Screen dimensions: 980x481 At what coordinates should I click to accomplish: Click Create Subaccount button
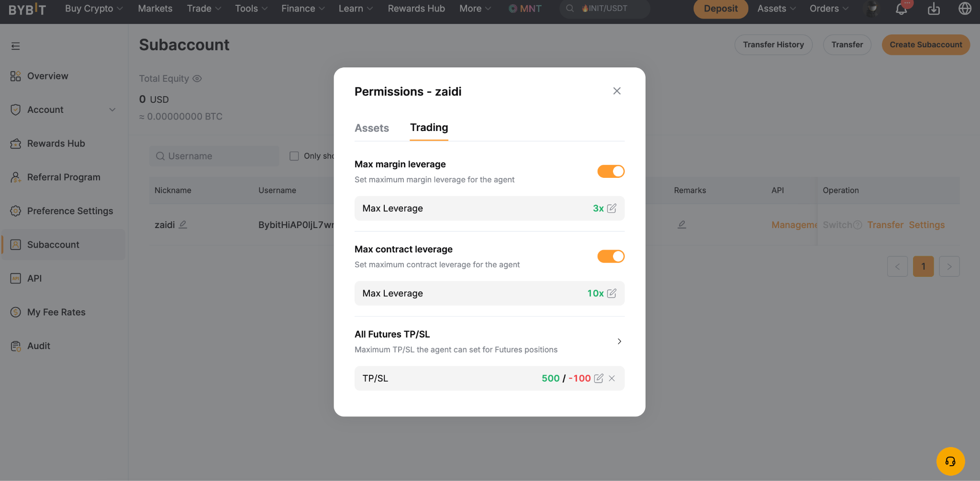pyautogui.click(x=926, y=45)
